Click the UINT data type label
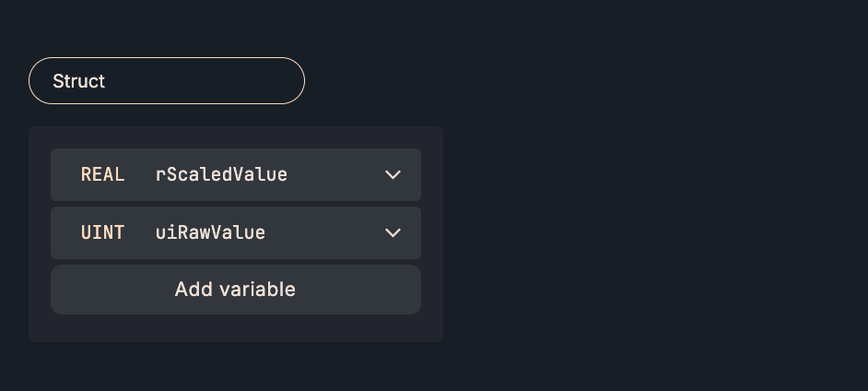The height and width of the screenshot is (391, 868). tap(102, 232)
